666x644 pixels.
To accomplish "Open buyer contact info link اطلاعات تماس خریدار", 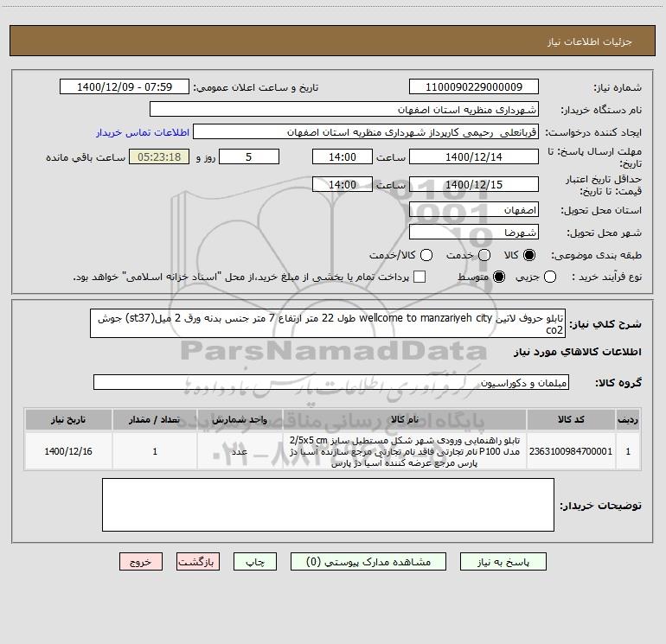I will [x=143, y=132].
